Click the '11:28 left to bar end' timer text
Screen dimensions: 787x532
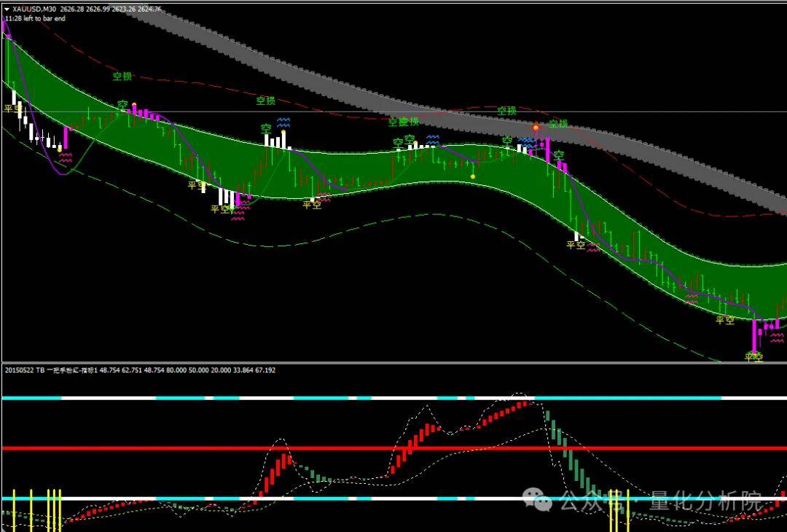point(35,18)
